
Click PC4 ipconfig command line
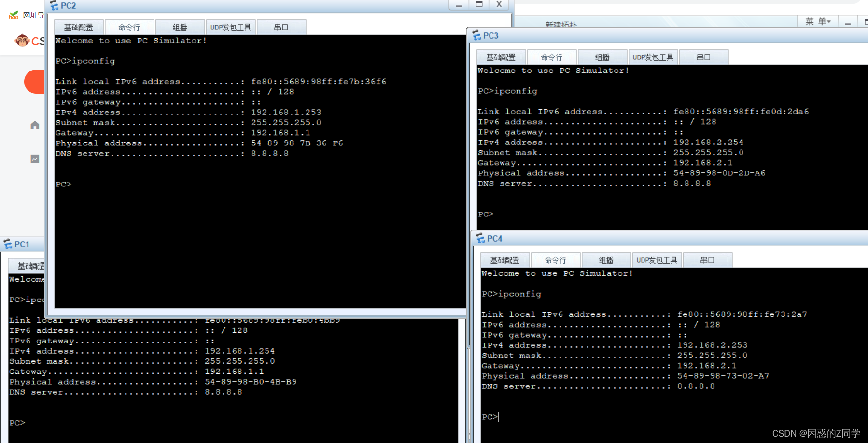[512, 294]
